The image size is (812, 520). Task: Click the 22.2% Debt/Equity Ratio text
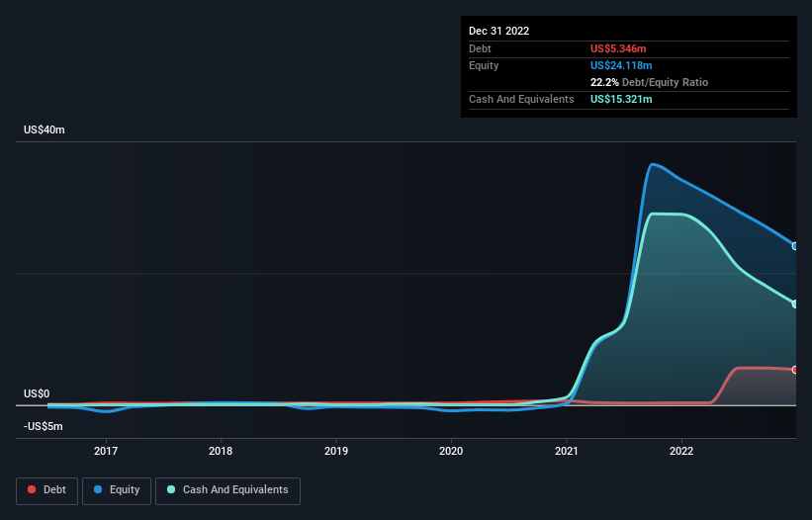tap(650, 82)
